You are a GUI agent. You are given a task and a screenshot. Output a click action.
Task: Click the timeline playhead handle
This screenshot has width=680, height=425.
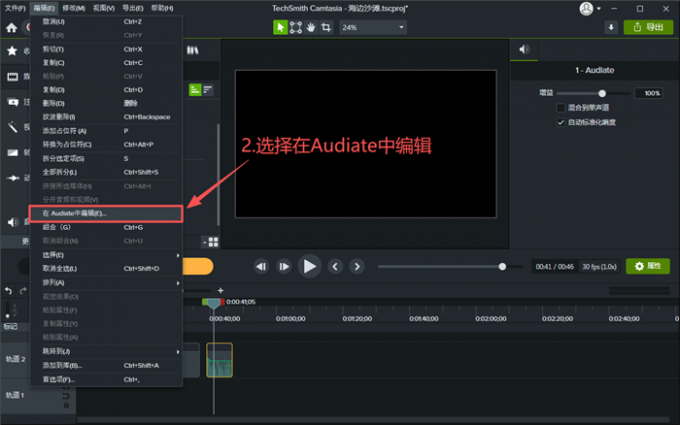tap(213, 303)
